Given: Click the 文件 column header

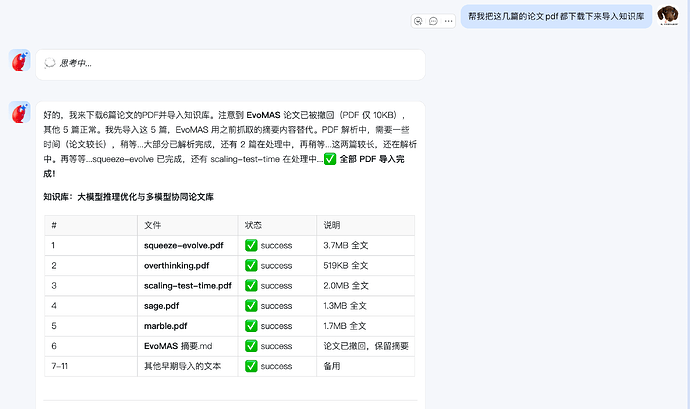Looking at the screenshot, I should [x=152, y=225].
